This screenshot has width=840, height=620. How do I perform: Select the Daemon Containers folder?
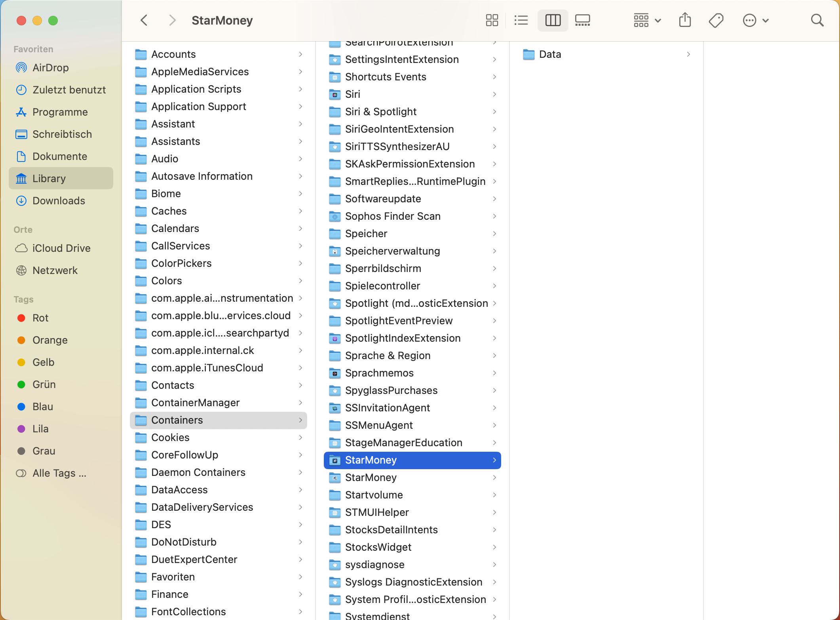pyautogui.click(x=219, y=472)
